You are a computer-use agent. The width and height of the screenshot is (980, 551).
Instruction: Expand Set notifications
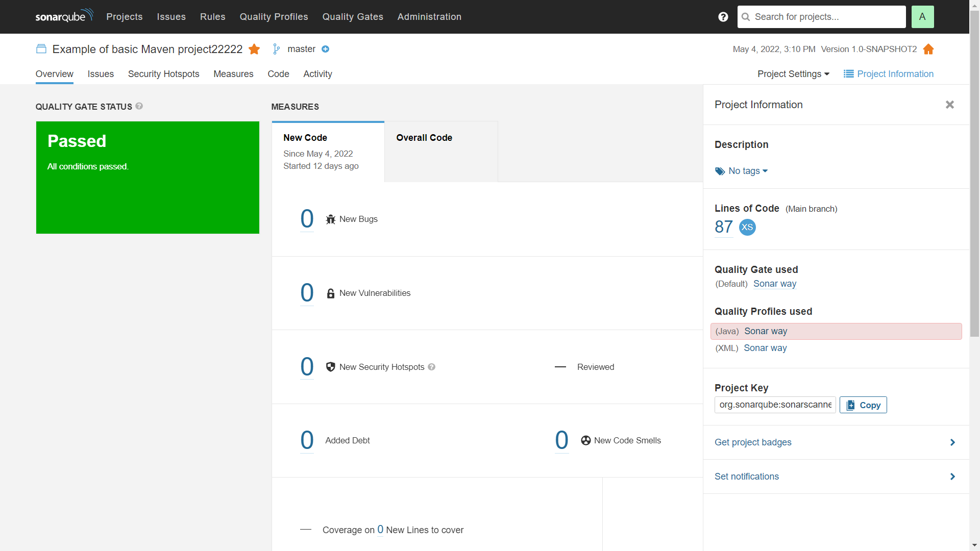click(836, 477)
